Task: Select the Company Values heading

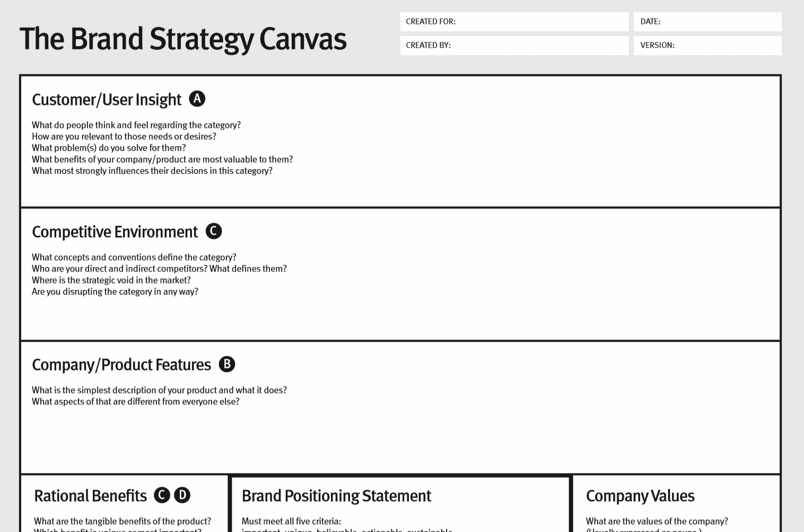Action: click(x=640, y=496)
